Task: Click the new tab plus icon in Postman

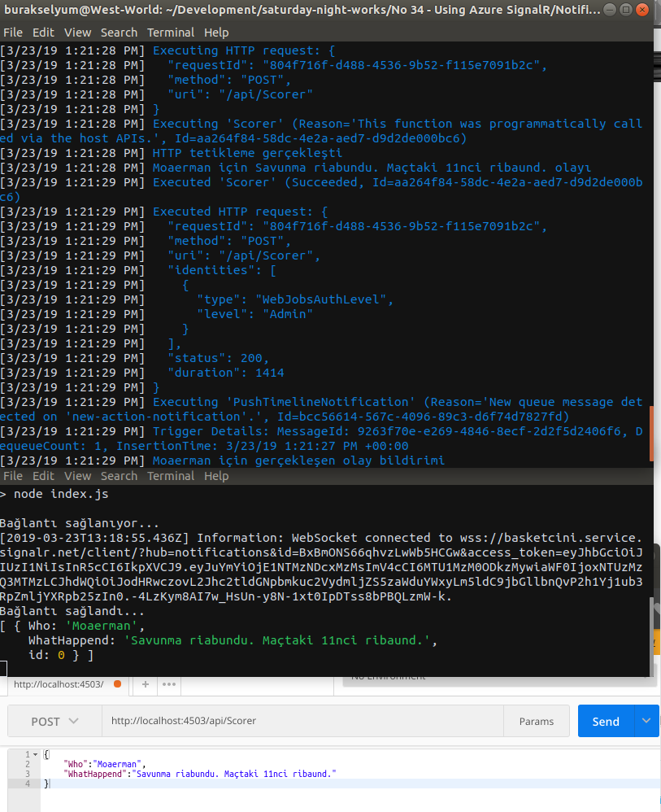Action: point(146,684)
